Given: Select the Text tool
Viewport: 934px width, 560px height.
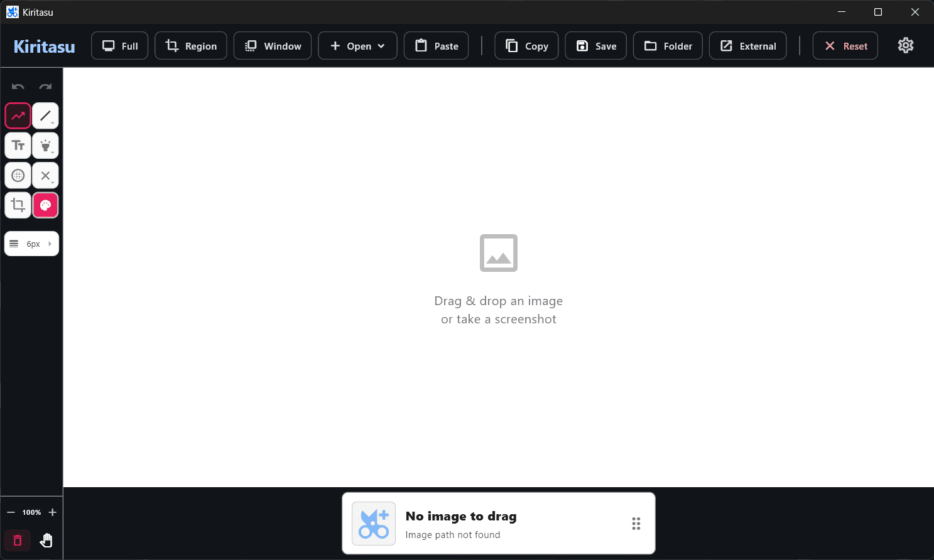Looking at the screenshot, I should click(18, 146).
